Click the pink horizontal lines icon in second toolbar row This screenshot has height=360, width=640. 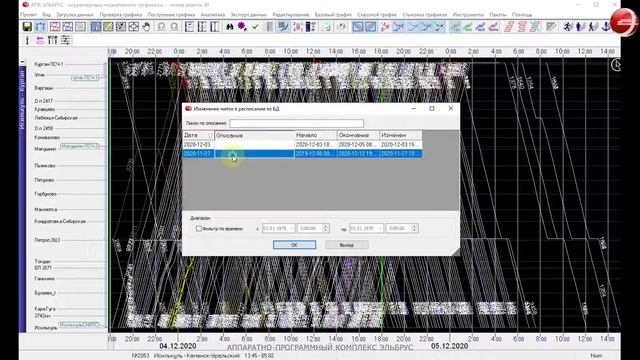click(40, 40)
